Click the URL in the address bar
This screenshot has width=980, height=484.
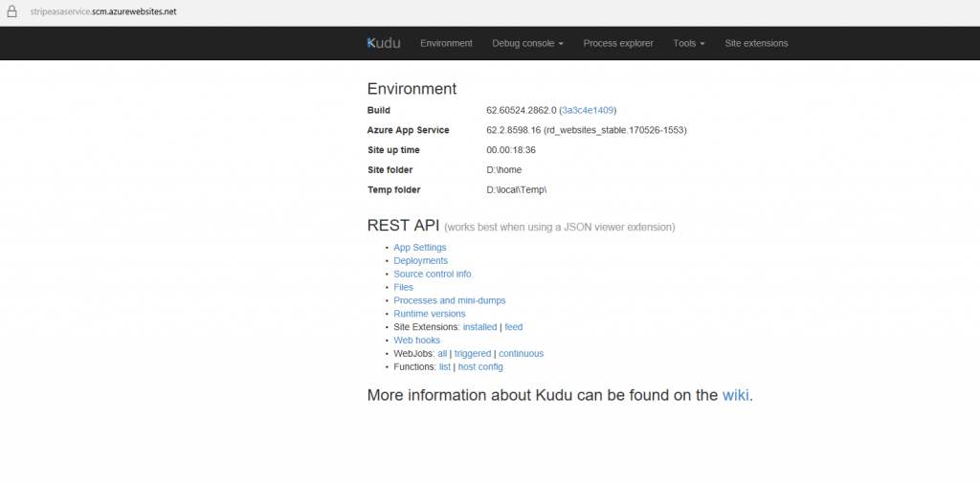(103, 11)
